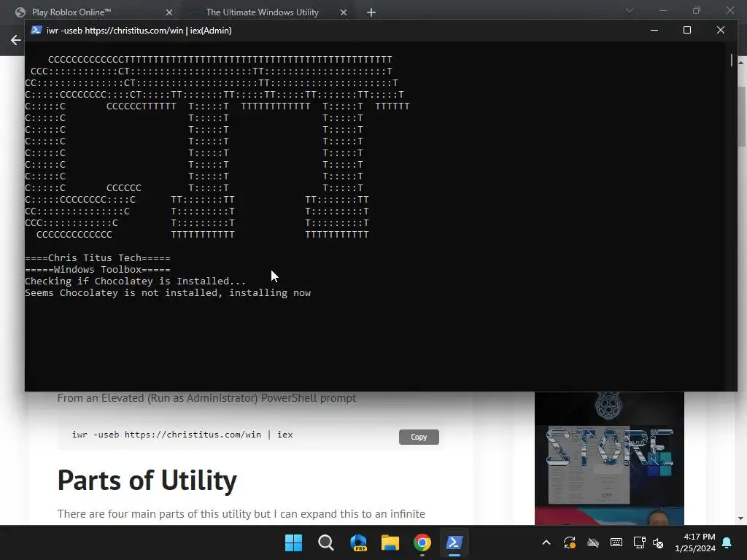747x560 pixels.
Task: Open a new browser tab
Action: (x=371, y=12)
